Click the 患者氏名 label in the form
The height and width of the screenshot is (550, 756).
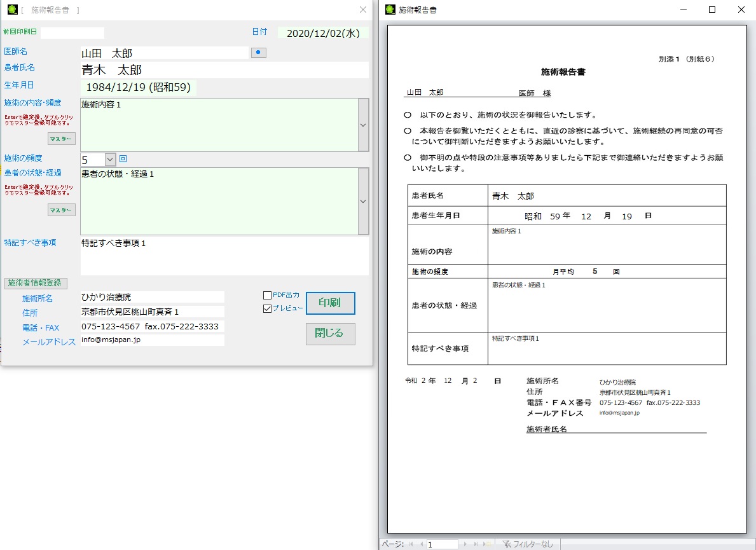(x=19, y=67)
